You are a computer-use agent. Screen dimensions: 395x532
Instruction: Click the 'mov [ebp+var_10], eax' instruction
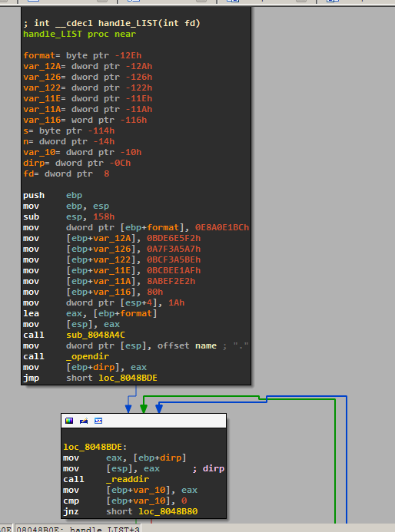pos(130,491)
